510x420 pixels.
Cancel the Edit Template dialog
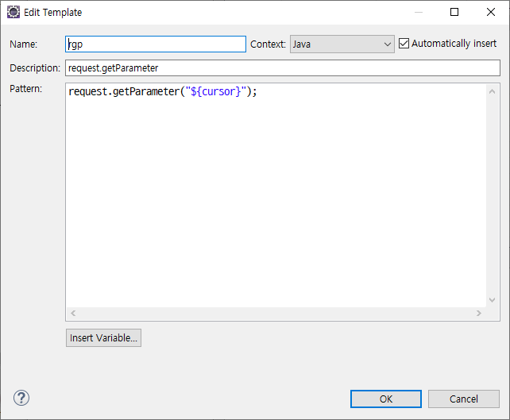pyautogui.click(x=464, y=399)
